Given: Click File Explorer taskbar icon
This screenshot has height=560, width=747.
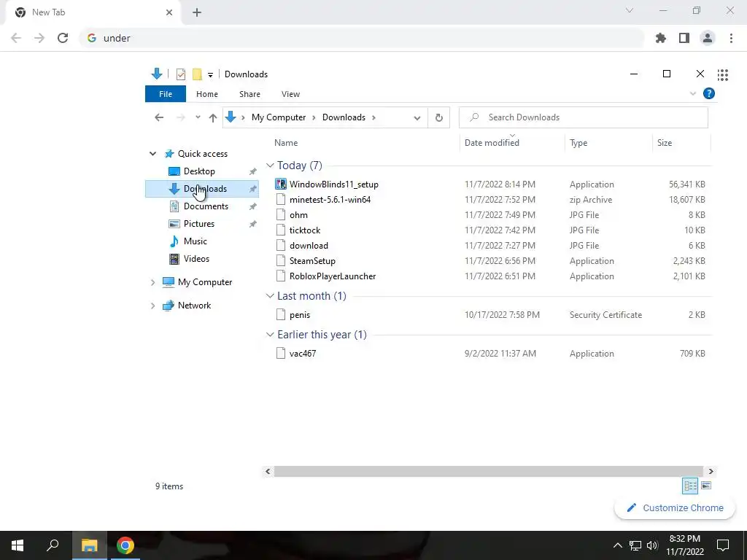Looking at the screenshot, I should 89,545.
